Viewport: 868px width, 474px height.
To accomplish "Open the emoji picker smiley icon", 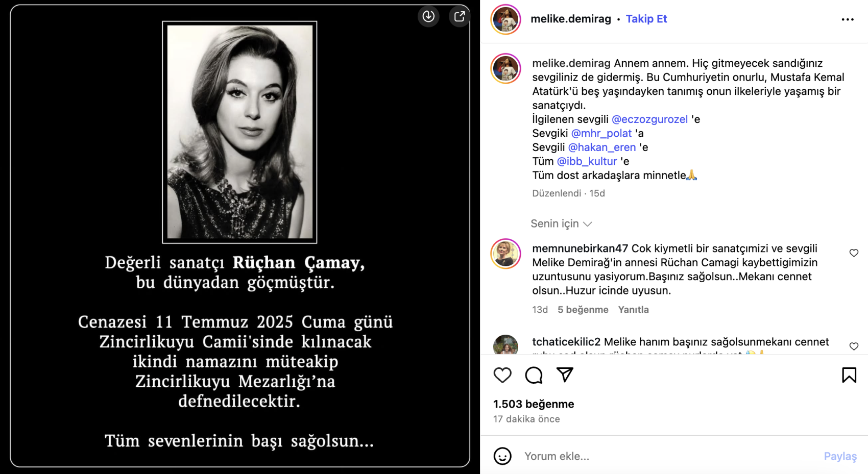I will click(x=502, y=456).
